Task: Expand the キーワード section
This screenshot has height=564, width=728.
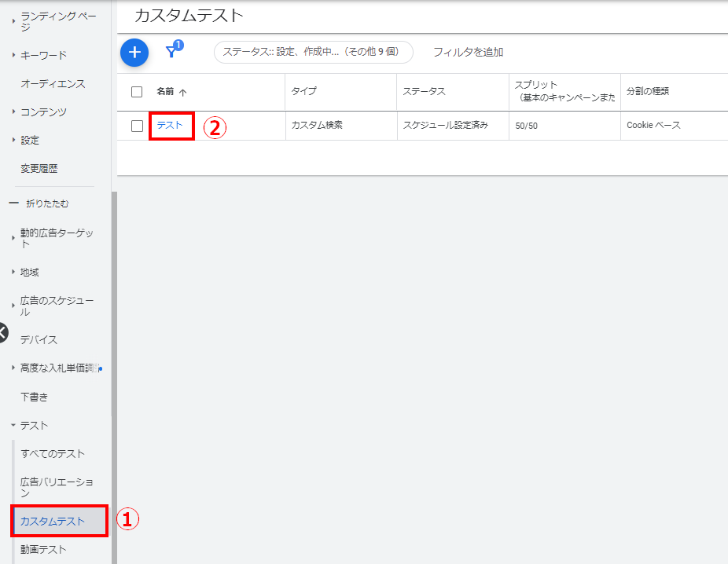Action: coord(43,55)
